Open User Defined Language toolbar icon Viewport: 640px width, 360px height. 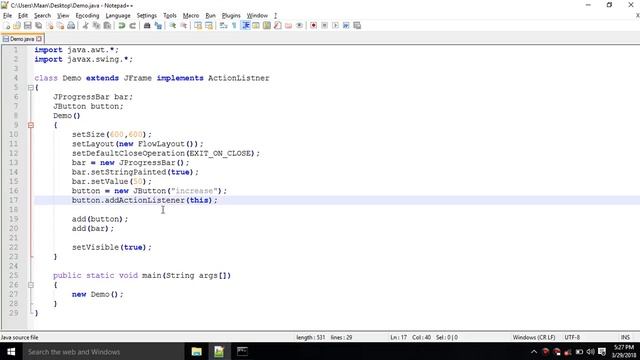click(256, 26)
